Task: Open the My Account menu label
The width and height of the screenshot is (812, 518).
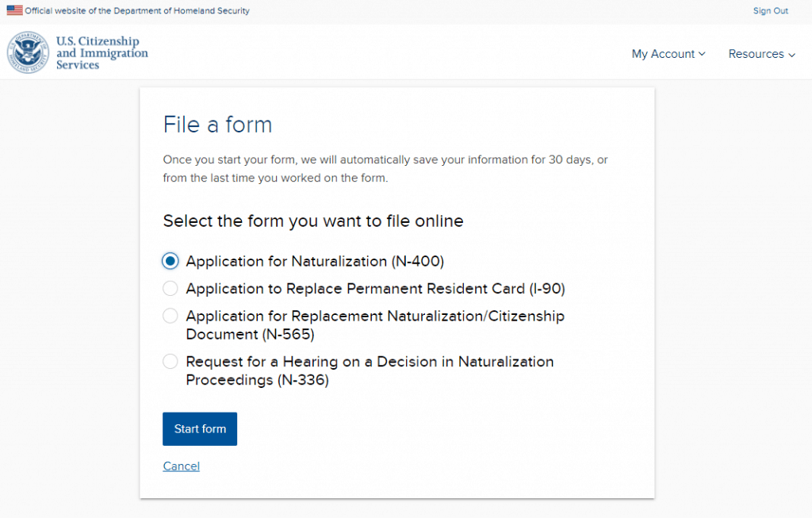Action: click(x=663, y=54)
